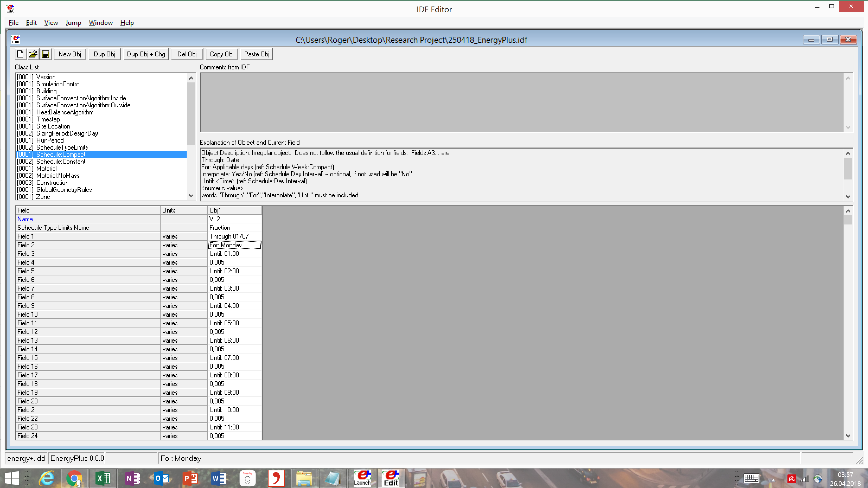Select SimulationControl in the Class List

[101, 84]
